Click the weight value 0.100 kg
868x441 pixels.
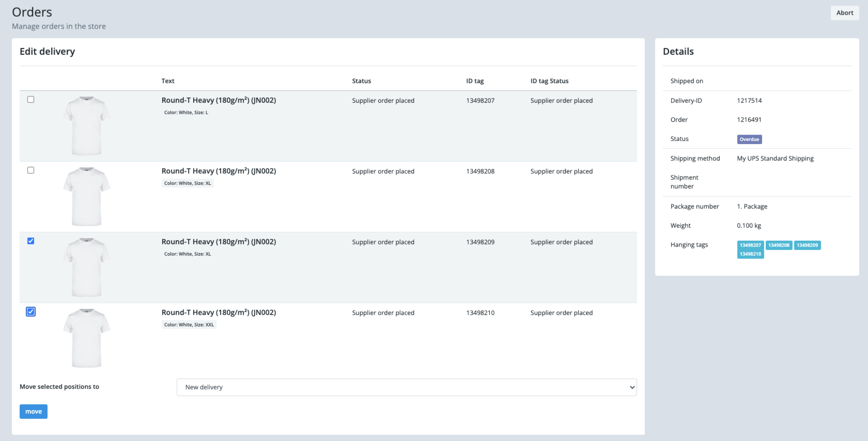tap(749, 225)
